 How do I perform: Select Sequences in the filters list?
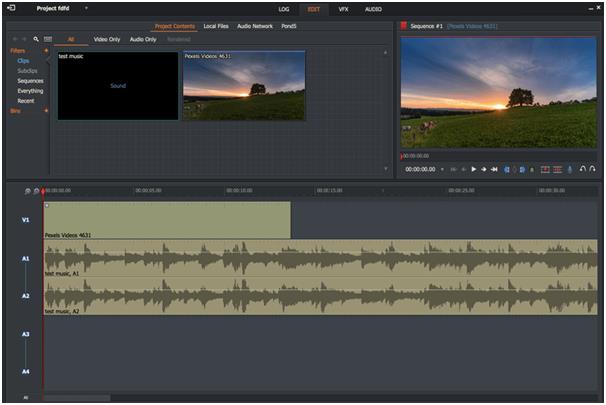30,81
